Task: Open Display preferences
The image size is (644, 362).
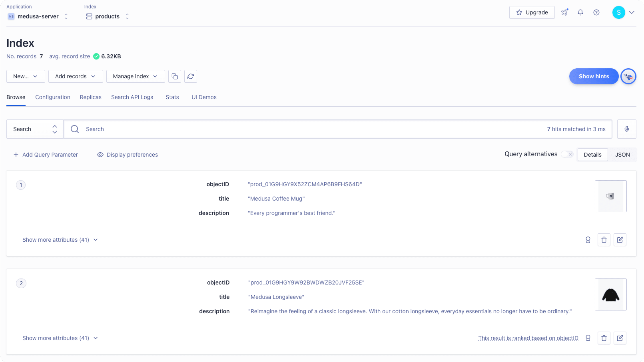Action: coord(127,155)
